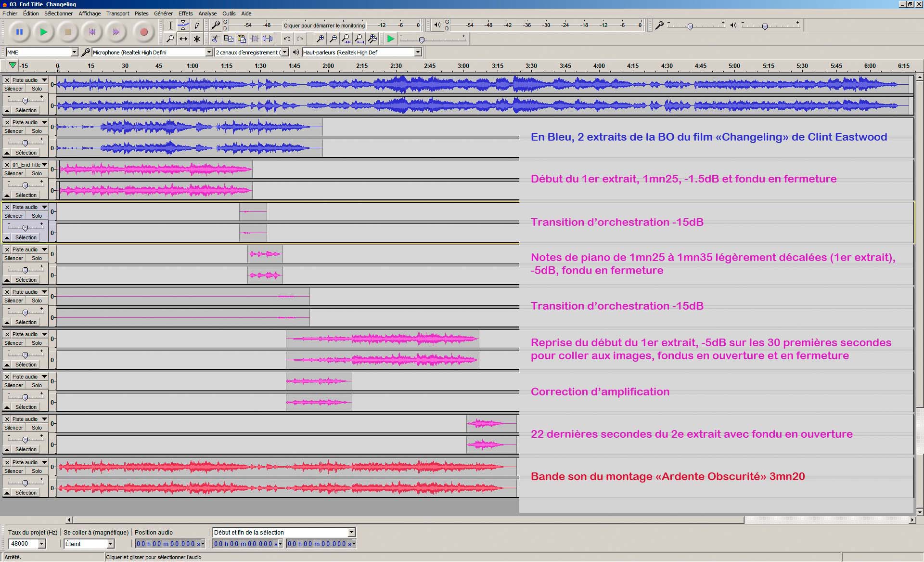Click the Record button
The height and width of the screenshot is (562, 924).
click(143, 32)
